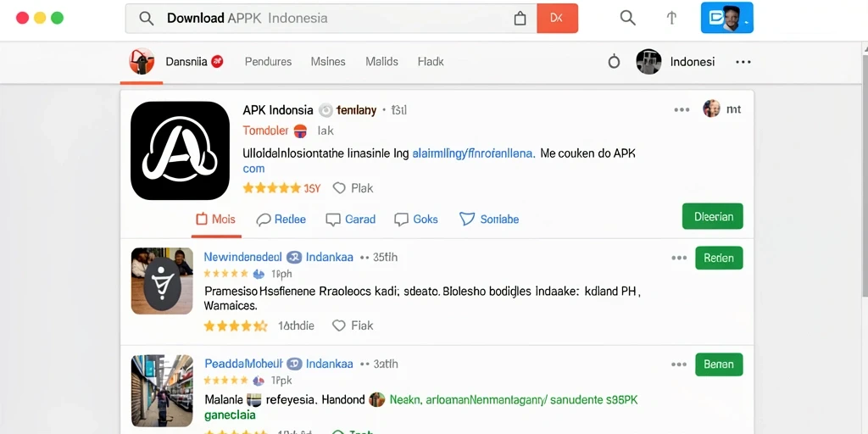Open the Goks tab

(415, 220)
